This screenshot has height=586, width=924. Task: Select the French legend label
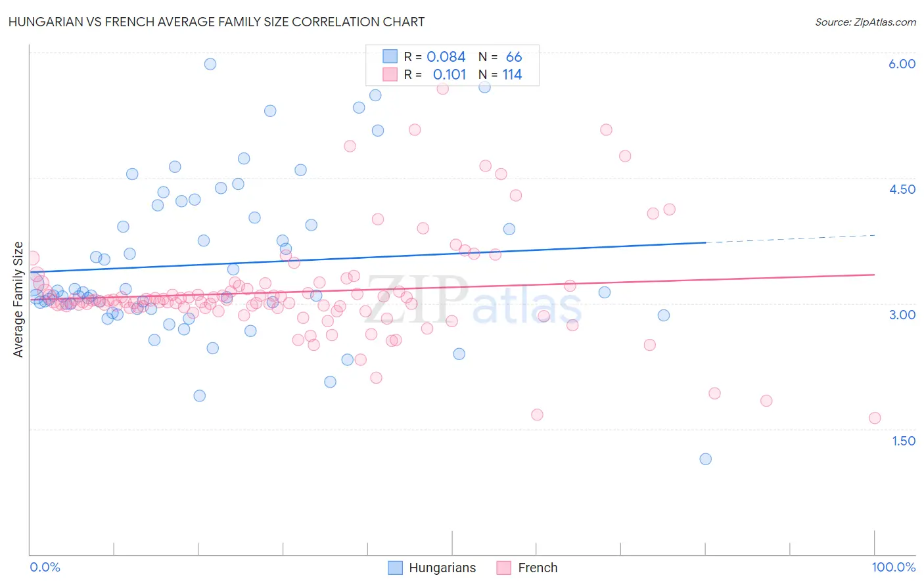(x=538, y=568)
